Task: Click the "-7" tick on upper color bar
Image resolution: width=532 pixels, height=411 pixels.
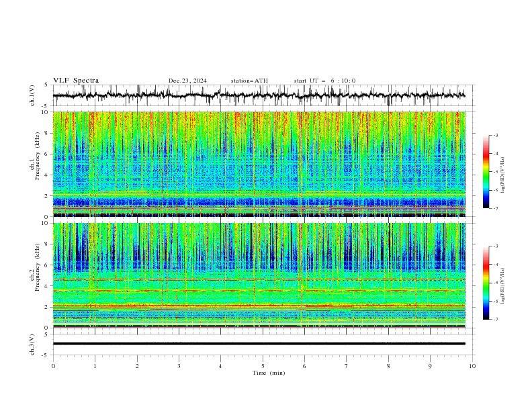Action: (x=495, y=208)
